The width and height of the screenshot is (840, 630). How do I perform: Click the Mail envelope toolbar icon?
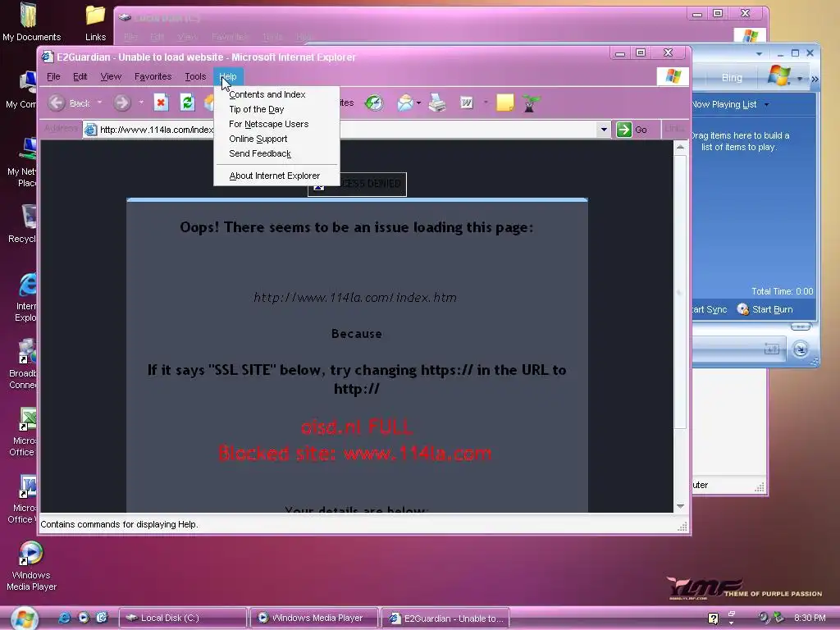point(405,103)
